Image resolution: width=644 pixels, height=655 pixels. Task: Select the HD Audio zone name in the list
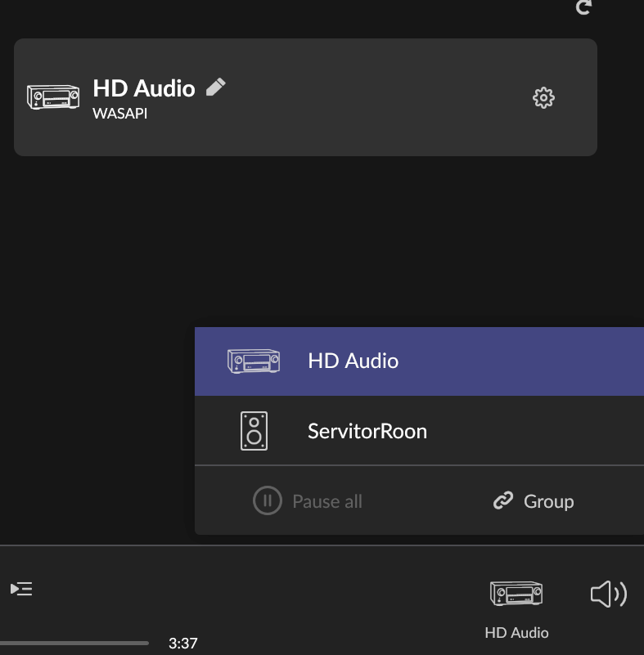353,361
